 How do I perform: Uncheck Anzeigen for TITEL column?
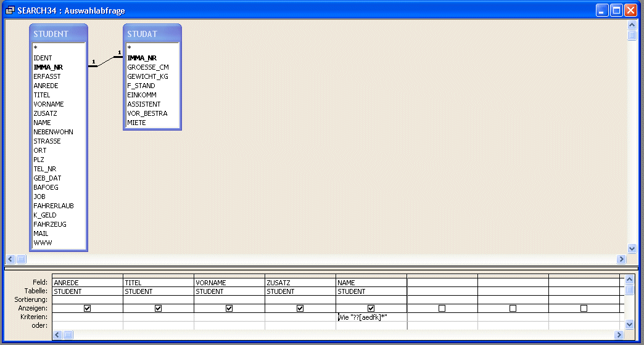click(158, 308)
